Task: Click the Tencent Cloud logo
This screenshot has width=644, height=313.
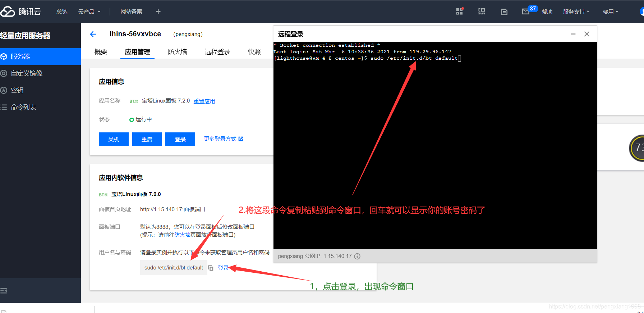Action: click(x=20, y=12)
